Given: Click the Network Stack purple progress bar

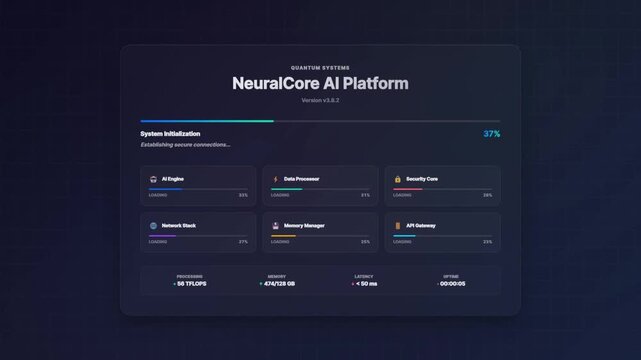Looking at the screenshot, I should (x=198, y=236).
